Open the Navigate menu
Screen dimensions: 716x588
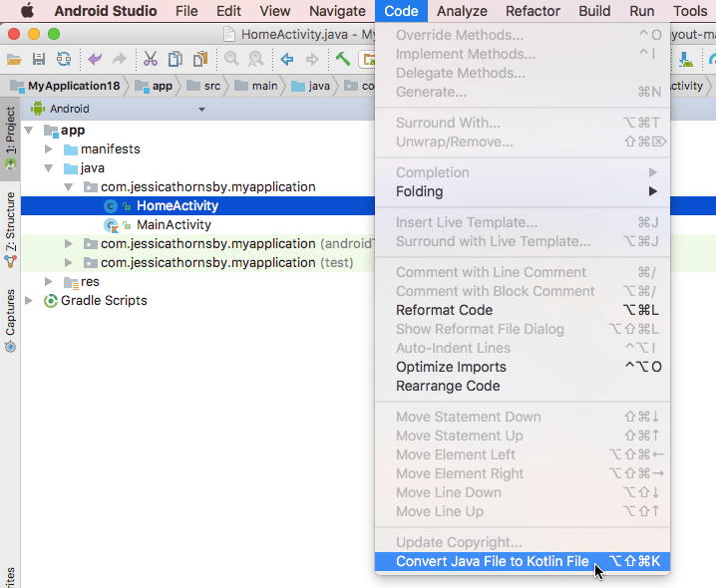[x=337, y=11]
